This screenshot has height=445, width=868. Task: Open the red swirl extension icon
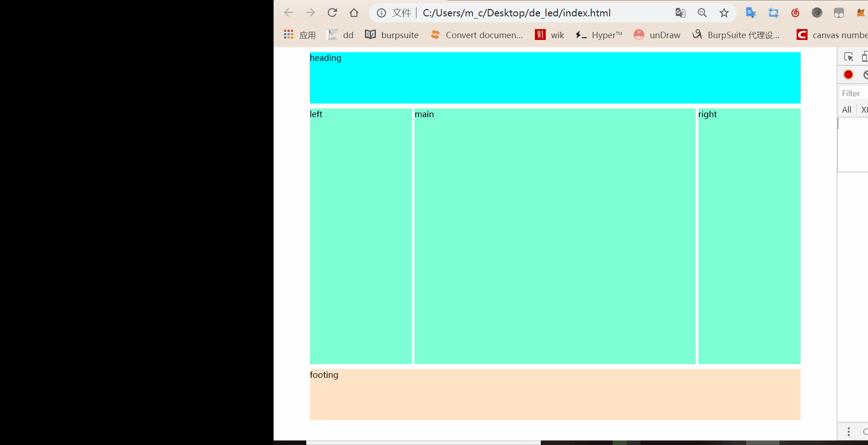click(x=795, y=13)
